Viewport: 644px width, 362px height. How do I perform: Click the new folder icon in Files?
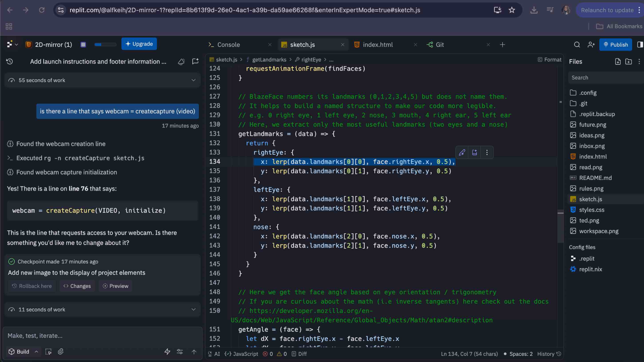(629, 61)
